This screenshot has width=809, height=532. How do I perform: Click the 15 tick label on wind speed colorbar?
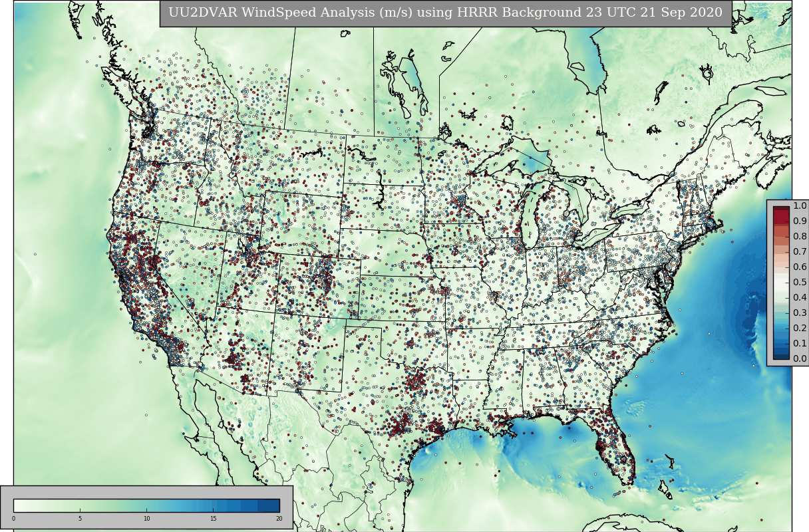pos(213,519)
